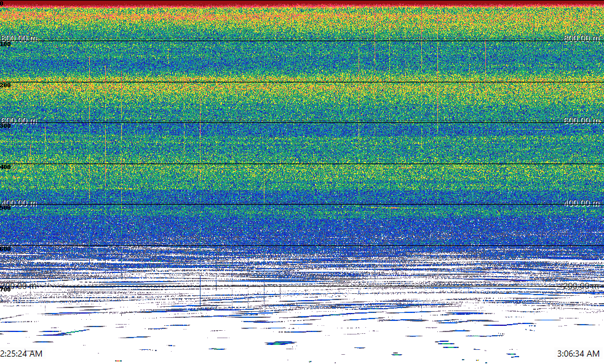This screenshot has width=604, height=364.
Task: Click the right-side 600.00 m depth label
Action: coord(582,120)
